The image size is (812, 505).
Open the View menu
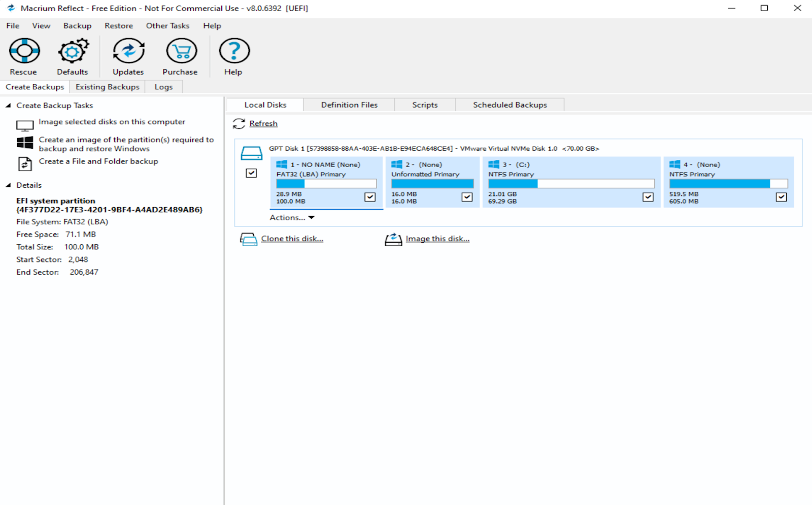41,26
